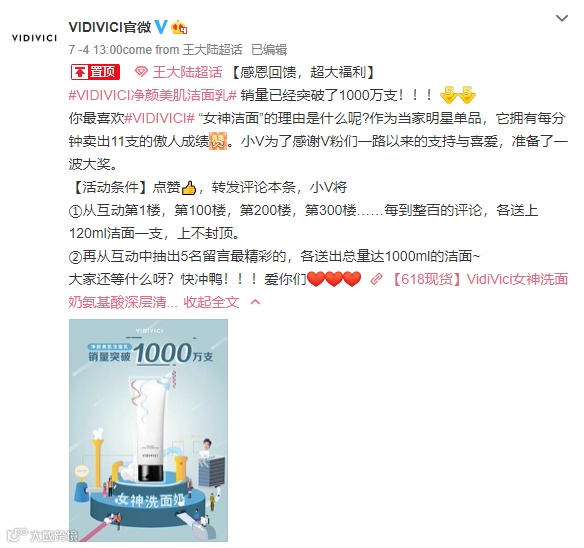
Task: Click the diamond super-topic icon
Action: pos(141,72)
